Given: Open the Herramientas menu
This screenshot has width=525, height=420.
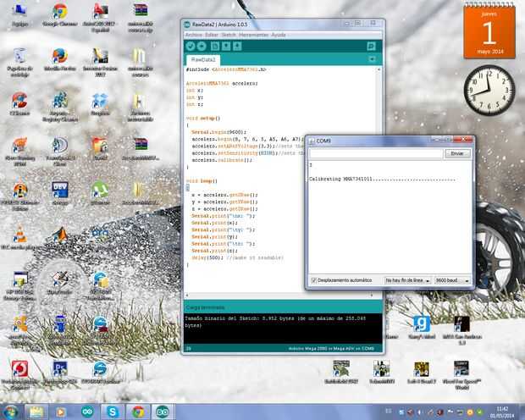Looking at the screenshot, I should (x=253, y=35).
